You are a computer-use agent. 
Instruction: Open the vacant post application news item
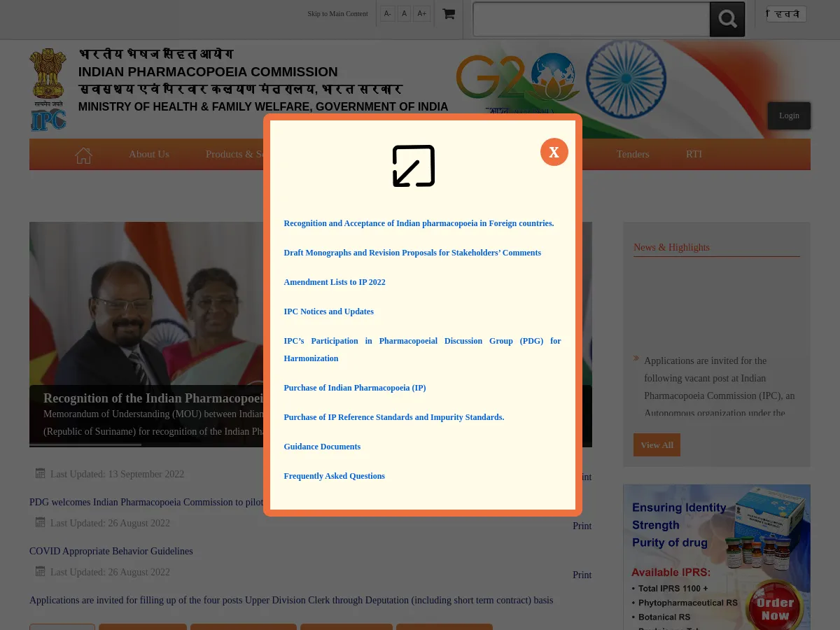719,386
